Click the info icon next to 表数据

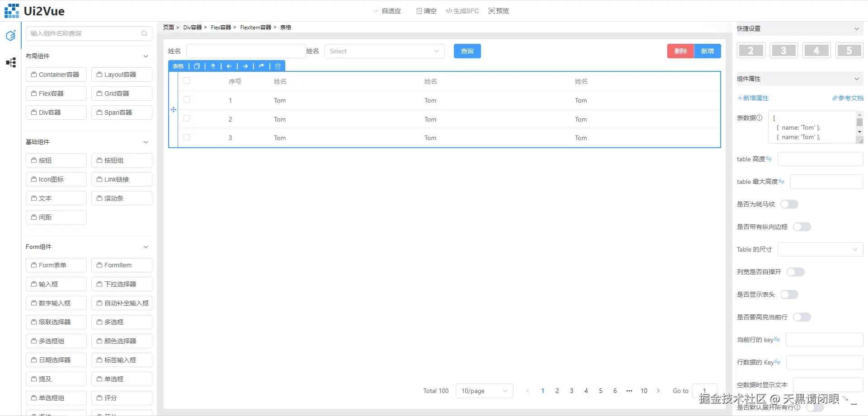click(759, 118)
